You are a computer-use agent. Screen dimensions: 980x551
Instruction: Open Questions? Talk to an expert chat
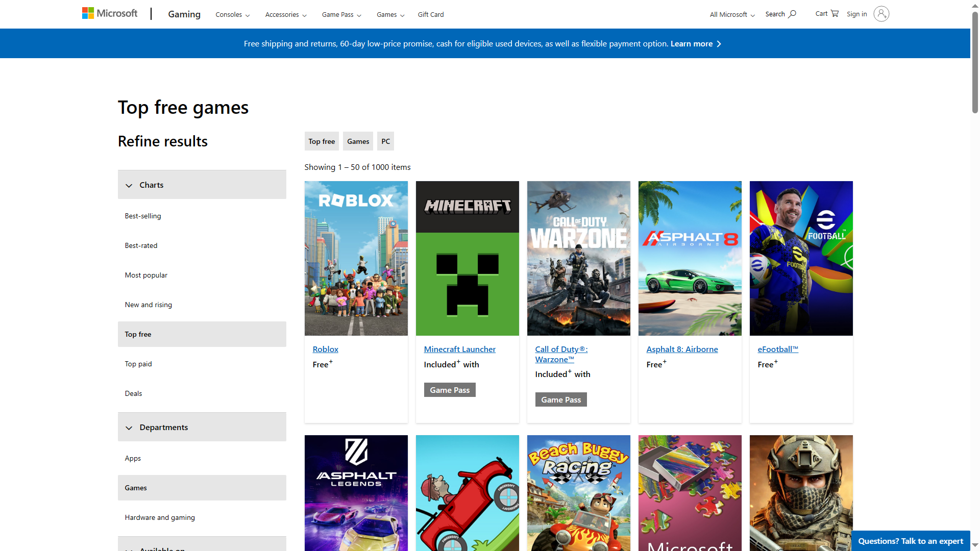911,541
